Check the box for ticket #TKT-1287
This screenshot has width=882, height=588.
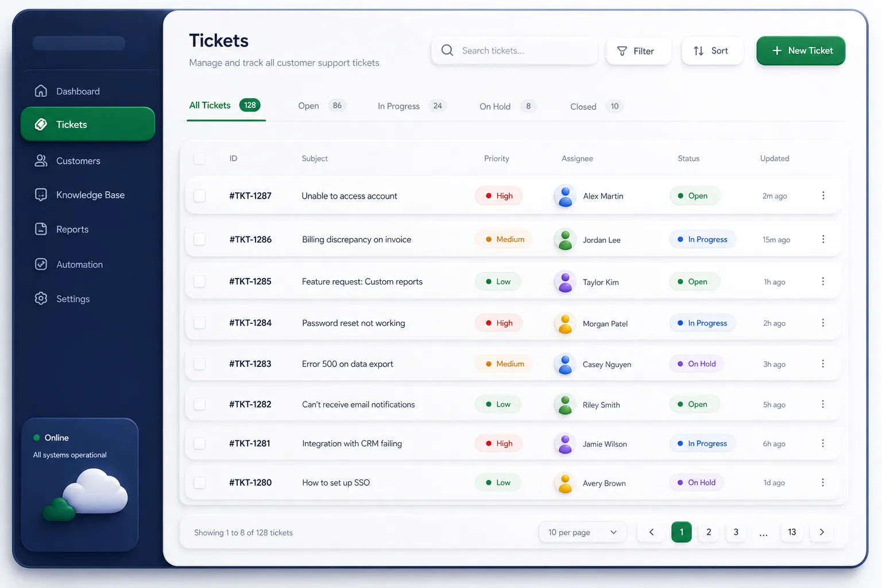199,196
